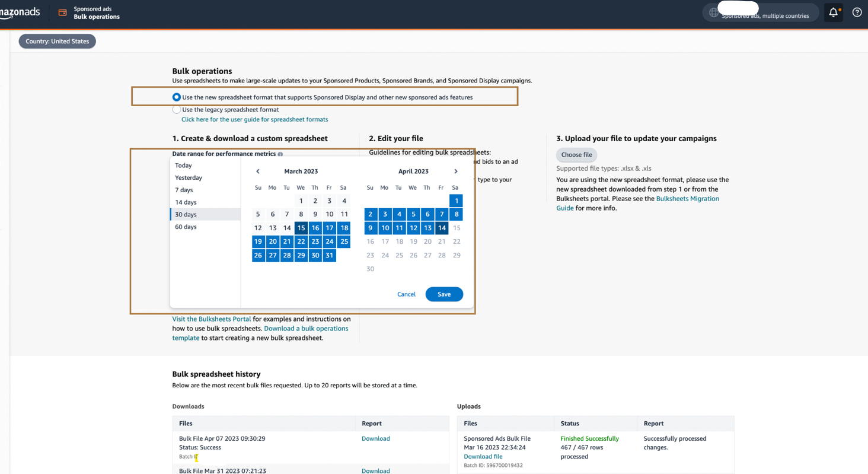Click the Country: United States pill
This screenshot has height=474, width=868.
(x=58, y=42)
